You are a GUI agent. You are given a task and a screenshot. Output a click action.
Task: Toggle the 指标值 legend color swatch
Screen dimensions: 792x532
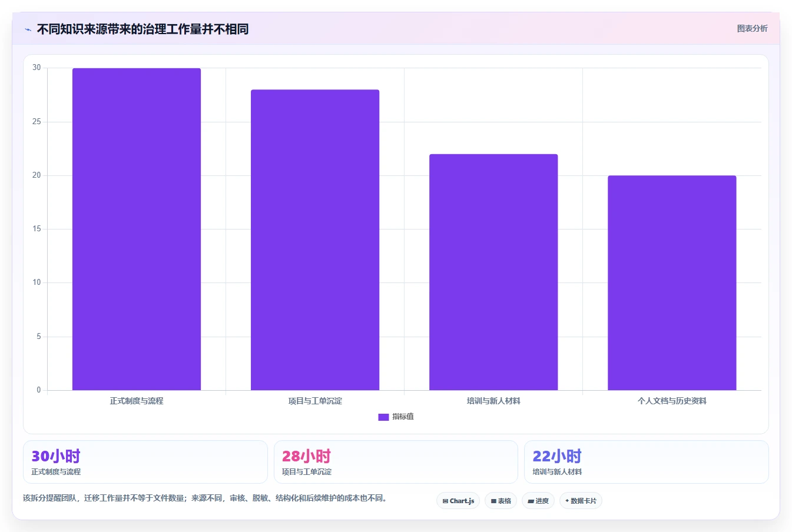[383, 417]
